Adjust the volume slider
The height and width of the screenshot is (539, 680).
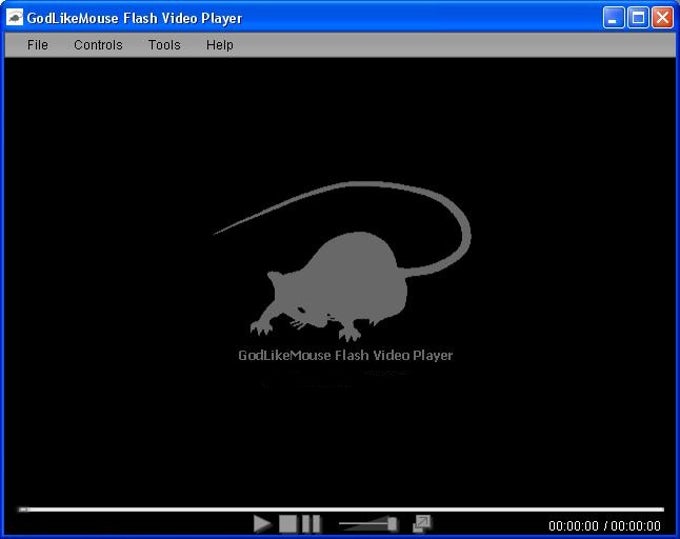tap(368, 523)
